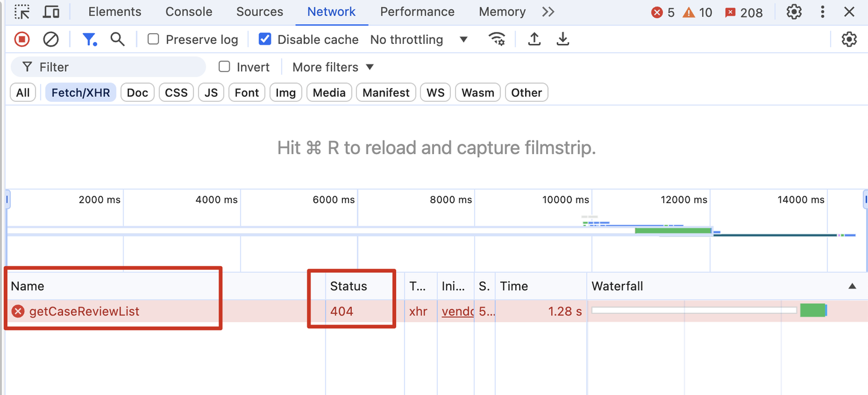This screenshot has height=395, width=868.
Task: Click the inspect element picker icon
Action: 22,12
